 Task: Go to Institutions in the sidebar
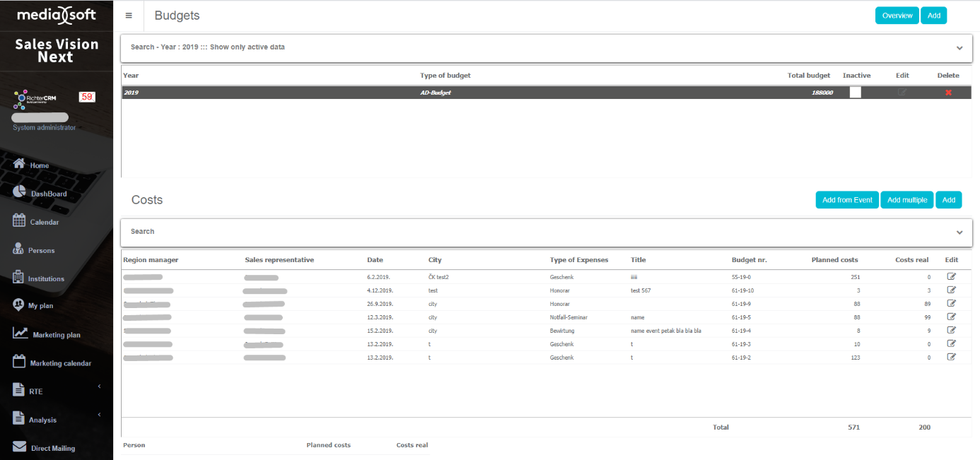pyautogui.click(x=46, y=278)
